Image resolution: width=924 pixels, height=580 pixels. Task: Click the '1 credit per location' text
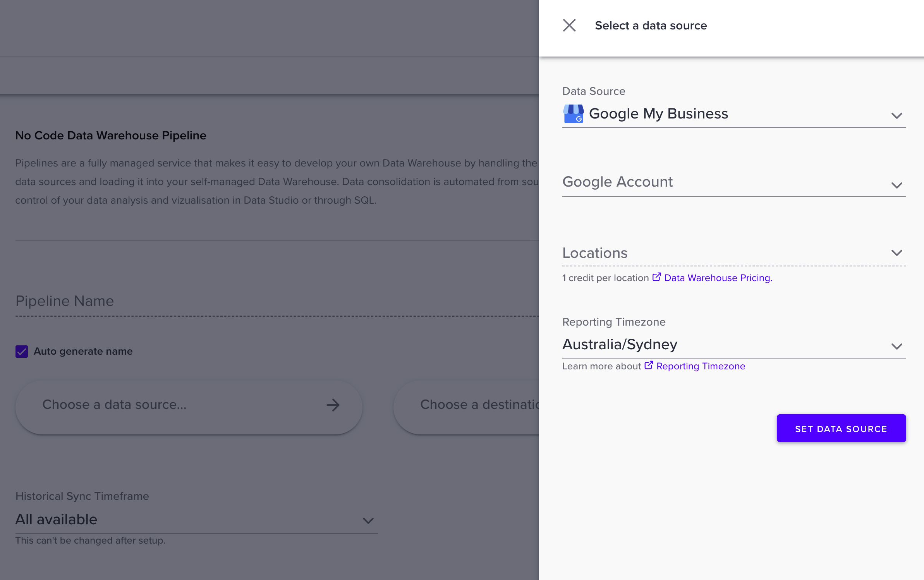click(606, 278)
